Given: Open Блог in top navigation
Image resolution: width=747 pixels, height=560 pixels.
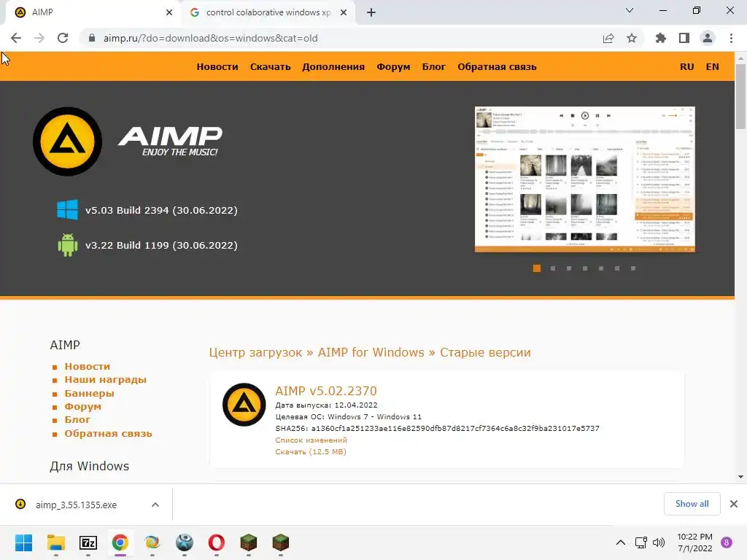Looking at the screenshot, I should 434,66.
